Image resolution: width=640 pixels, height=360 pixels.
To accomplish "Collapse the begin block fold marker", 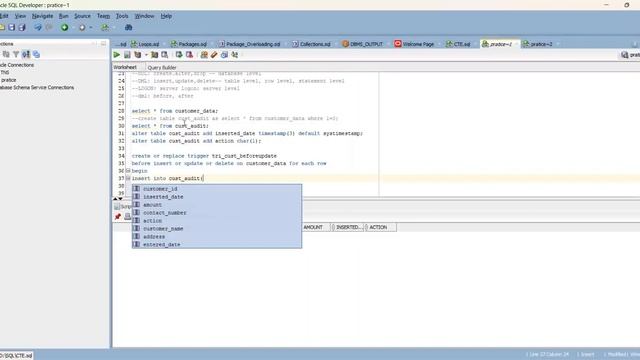I will 128,171.
